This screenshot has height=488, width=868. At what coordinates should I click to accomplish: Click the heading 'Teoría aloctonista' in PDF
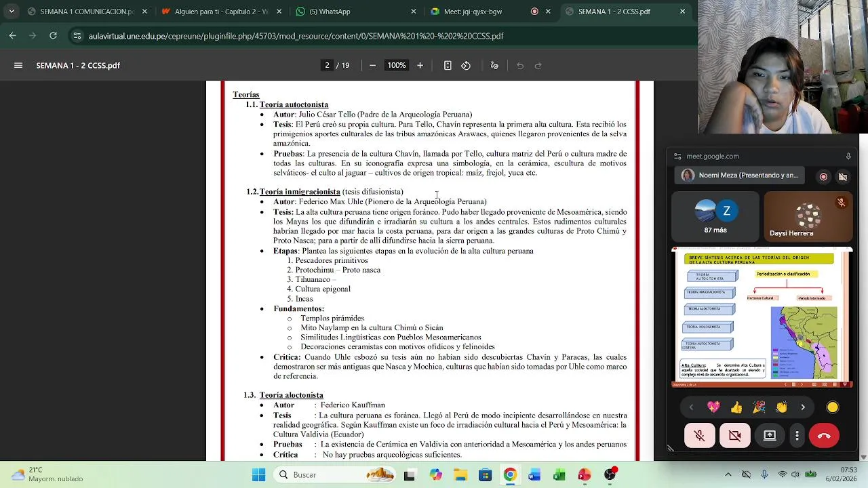[291, 395]
